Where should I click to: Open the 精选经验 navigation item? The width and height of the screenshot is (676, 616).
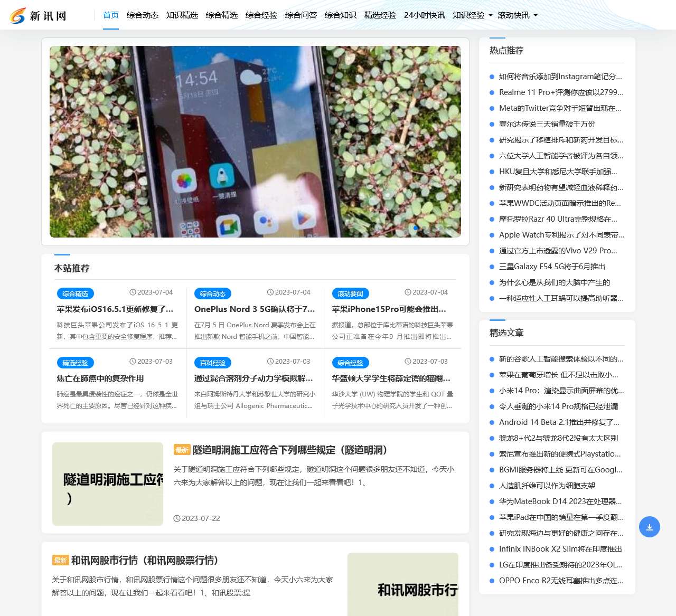coord(380,15)
